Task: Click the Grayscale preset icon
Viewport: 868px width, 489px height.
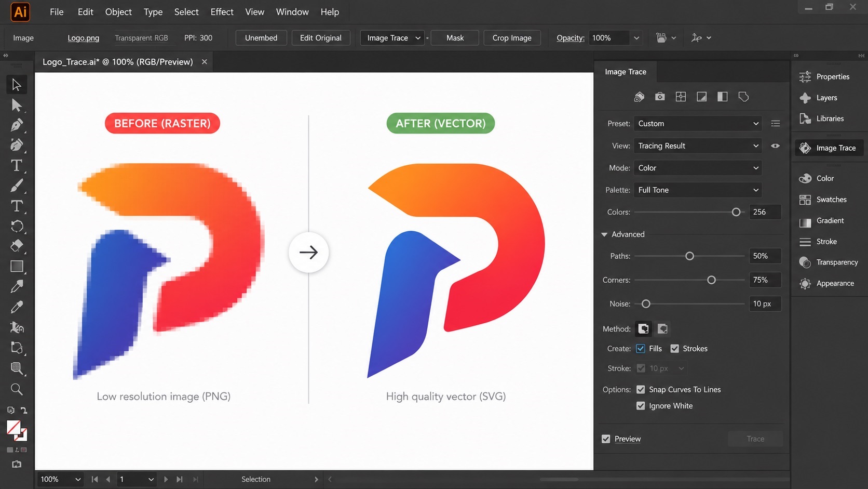Action: (x=701, y=97)
